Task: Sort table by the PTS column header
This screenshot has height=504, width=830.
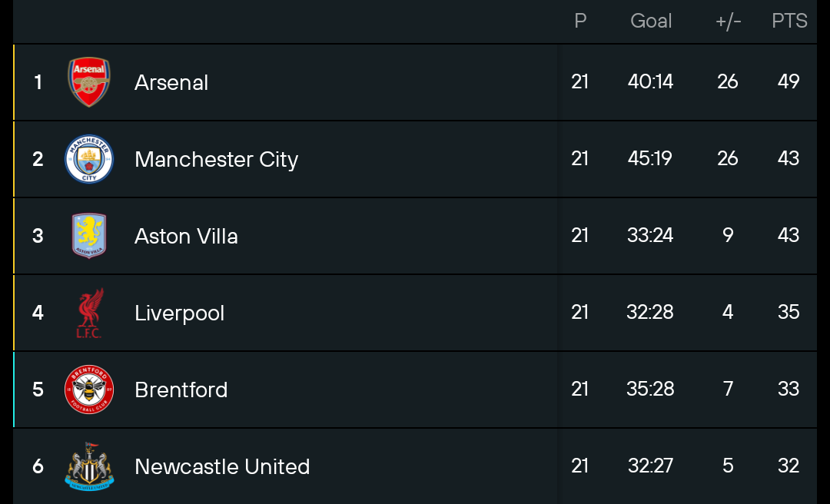Action: point(789,21)
